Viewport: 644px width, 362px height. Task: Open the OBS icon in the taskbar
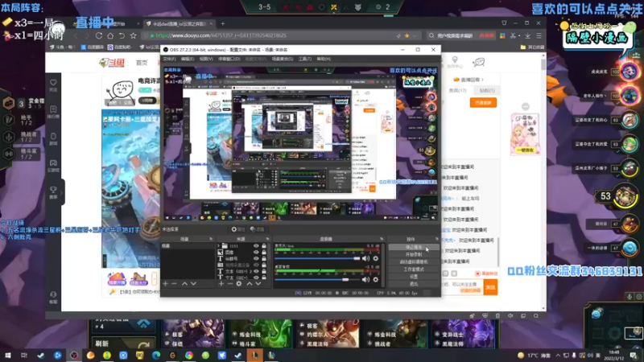(x=74, y=356)
